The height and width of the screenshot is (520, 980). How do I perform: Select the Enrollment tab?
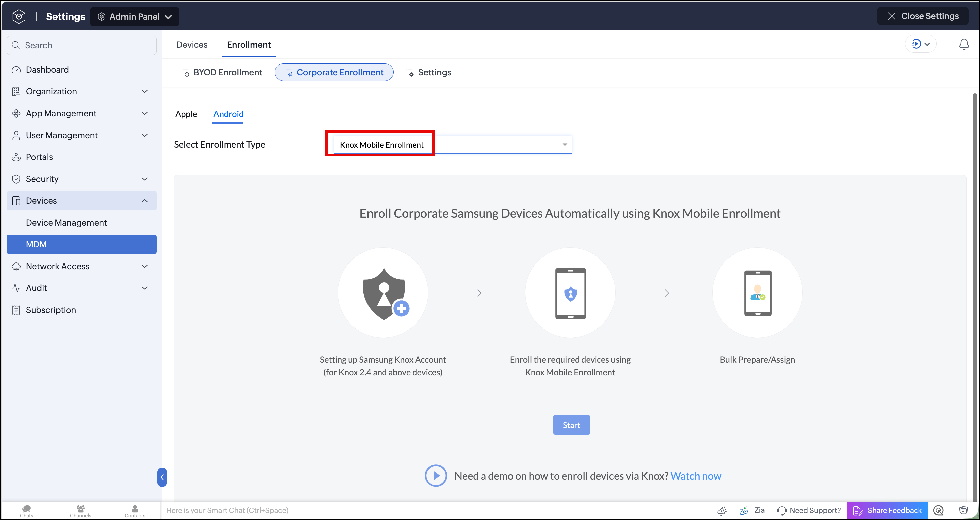pos(249,45)
